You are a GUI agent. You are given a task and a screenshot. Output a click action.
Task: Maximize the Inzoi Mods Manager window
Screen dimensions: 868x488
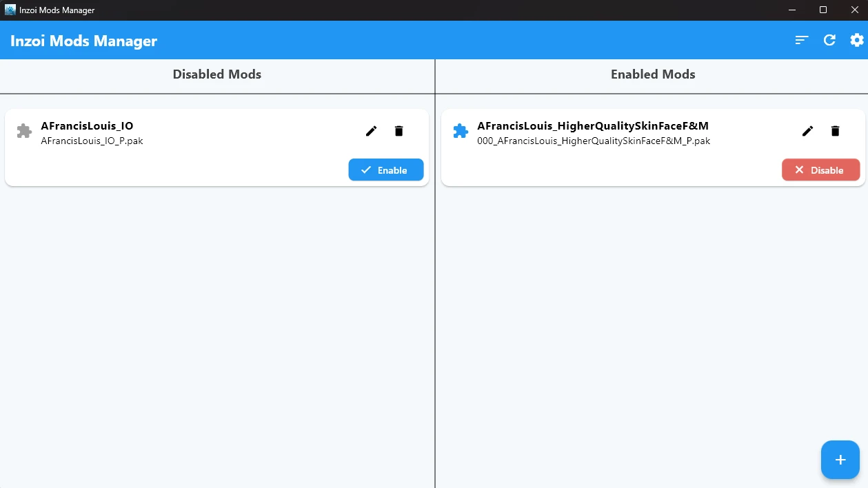[x=822, y=10]
